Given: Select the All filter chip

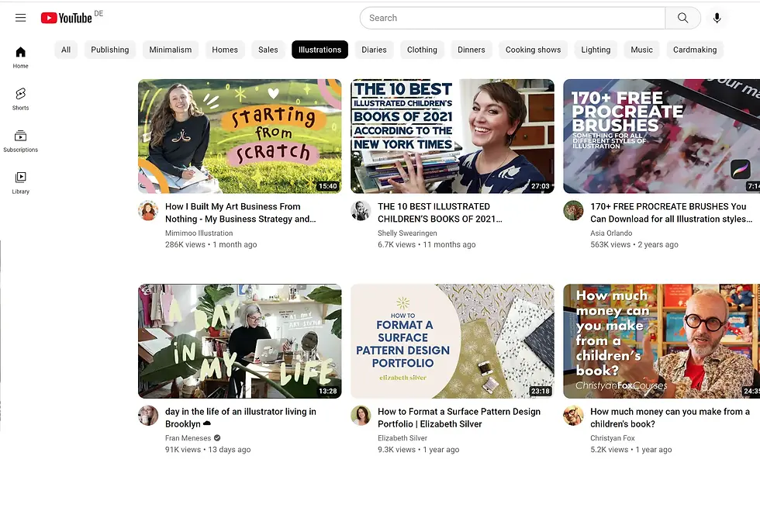Looking at the screenshot, I should click(66, 50).
